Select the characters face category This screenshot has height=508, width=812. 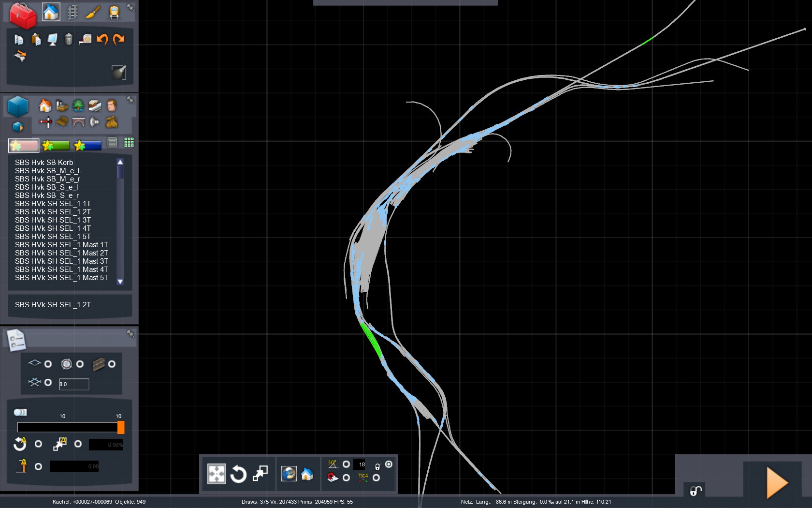(111, 105)
